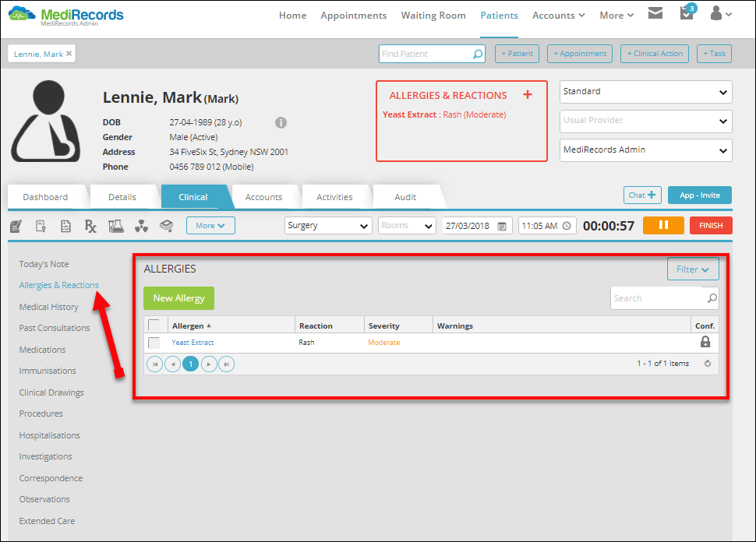The width and height of the screenshot is (756, 542).
Task: Open Medical History in sidebar
Action: [48, 307]
